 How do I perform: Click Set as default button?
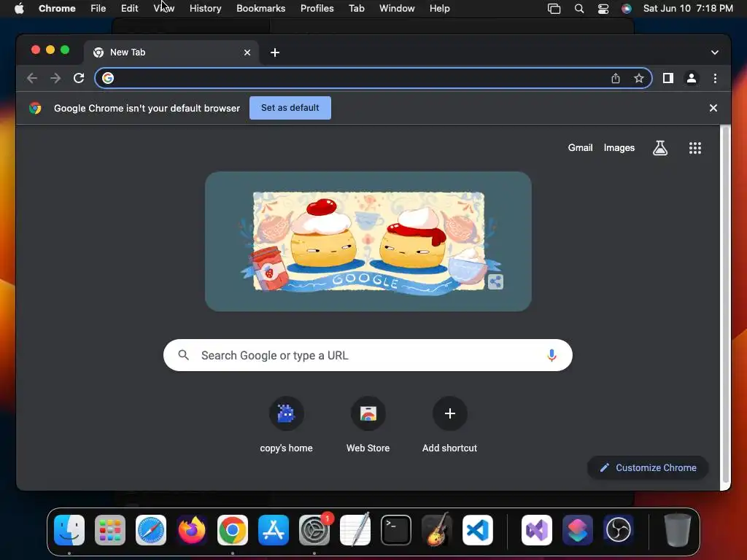(290, 108)
